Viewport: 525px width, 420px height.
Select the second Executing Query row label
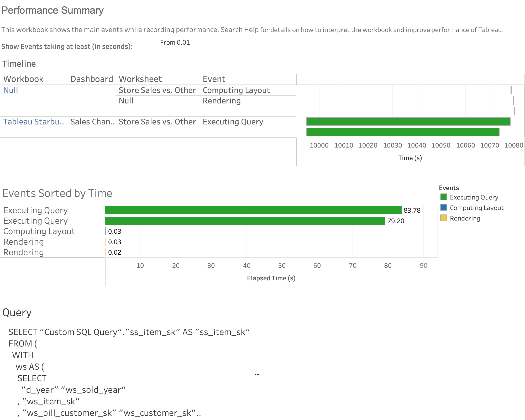pyautogui.click(x=35, y=221)
